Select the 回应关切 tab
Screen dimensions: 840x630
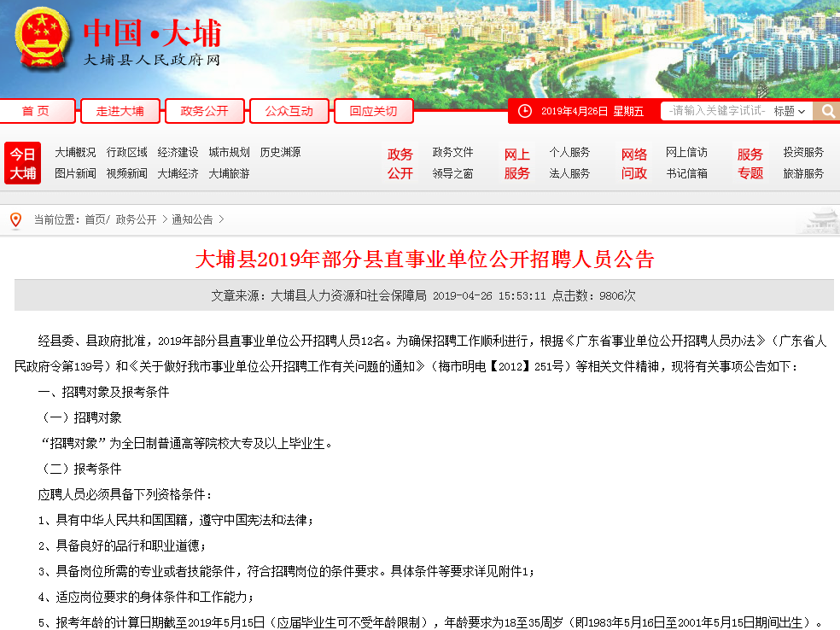pyautogui.click(x=373, y=111)
